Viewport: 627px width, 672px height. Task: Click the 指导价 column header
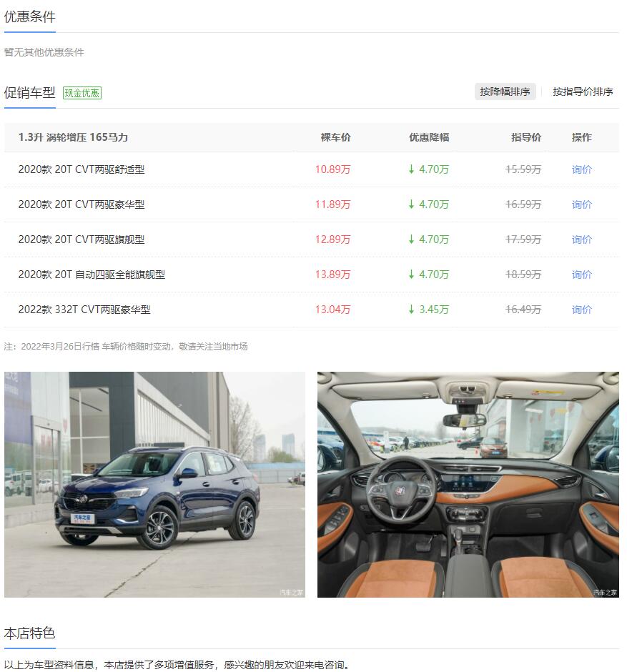coord(526,137)
